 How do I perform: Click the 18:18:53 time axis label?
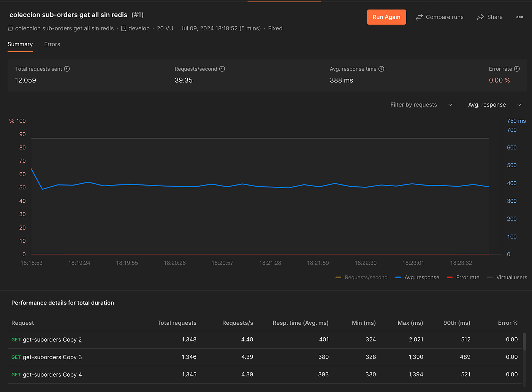32,263
